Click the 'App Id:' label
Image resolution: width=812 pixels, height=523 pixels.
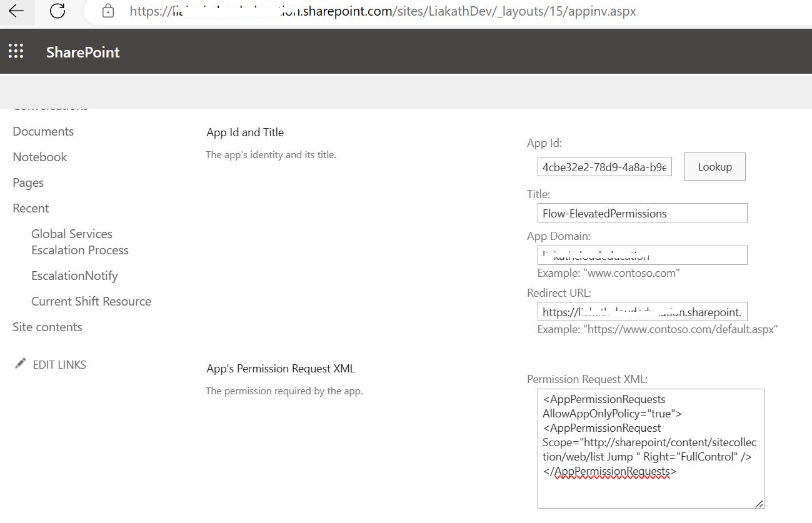click(544, 143)
